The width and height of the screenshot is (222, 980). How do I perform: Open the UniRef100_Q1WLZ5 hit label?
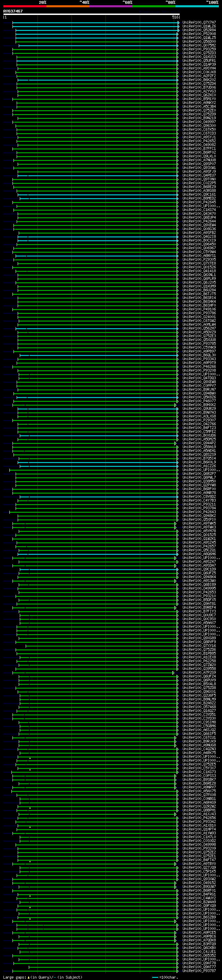(x=199, y=38)
